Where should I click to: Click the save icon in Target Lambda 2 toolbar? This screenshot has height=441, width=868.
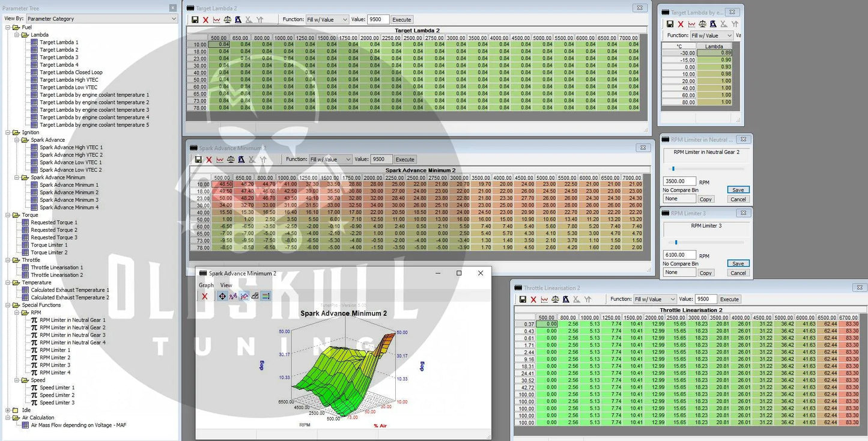[195, 20]
